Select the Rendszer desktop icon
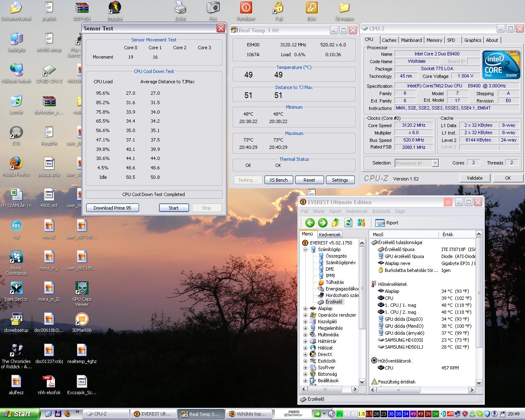The height and width of the screenshot is (420, 525). [x=246, y=11]
